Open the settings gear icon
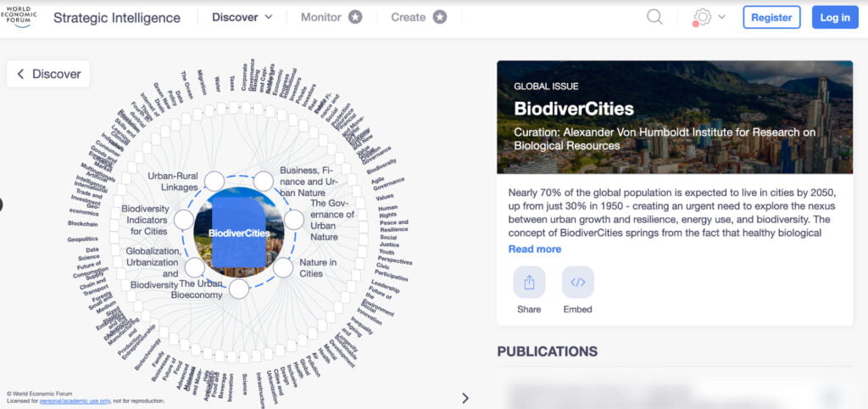 (702, 17)
